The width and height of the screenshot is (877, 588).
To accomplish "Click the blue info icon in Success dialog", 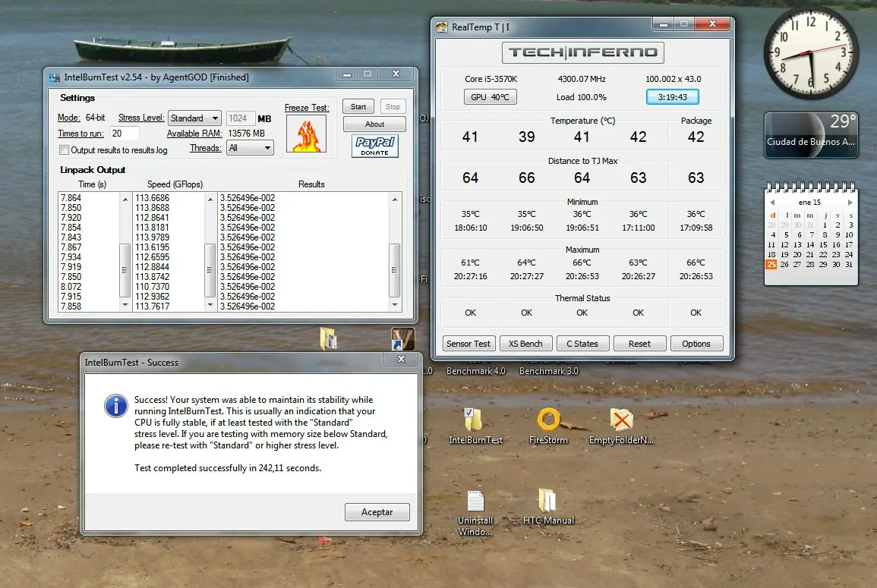I will [115, 406].
